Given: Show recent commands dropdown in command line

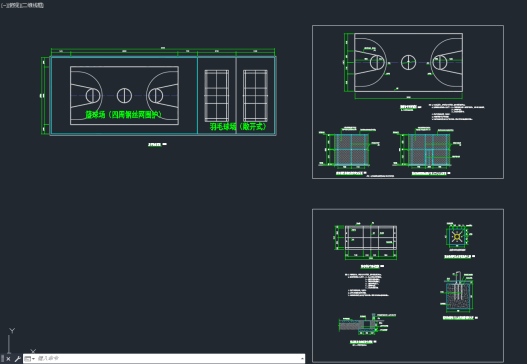Looking at the screenshot, I should tap(30, 359).
